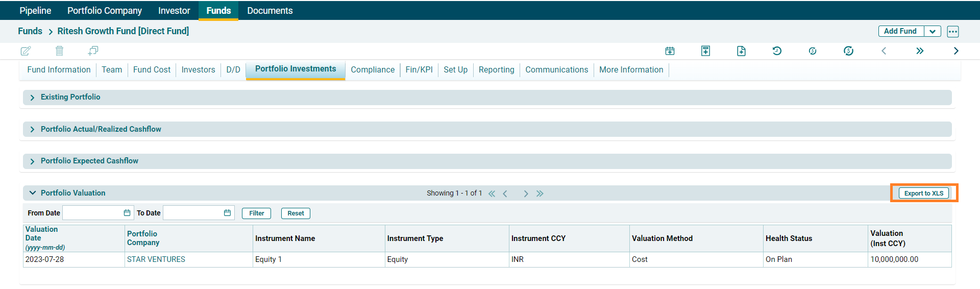
Task: Click the history clock icon
Action: coord(777,51)
